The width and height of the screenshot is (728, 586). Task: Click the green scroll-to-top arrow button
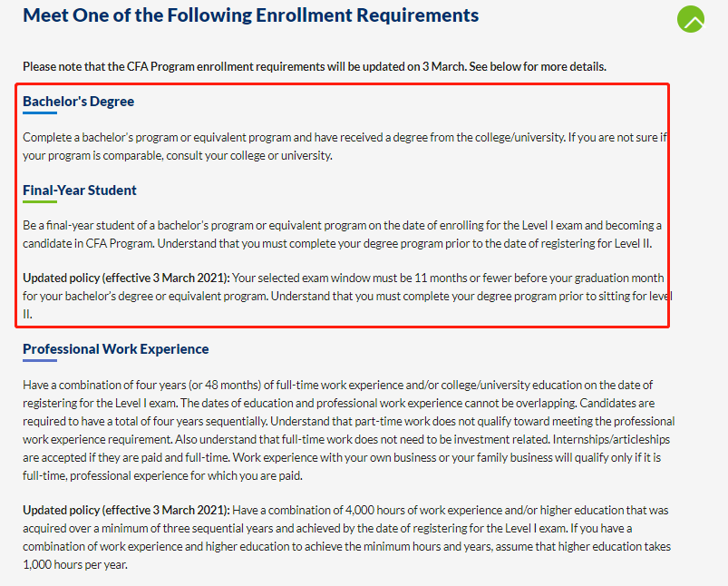point(691,19)
